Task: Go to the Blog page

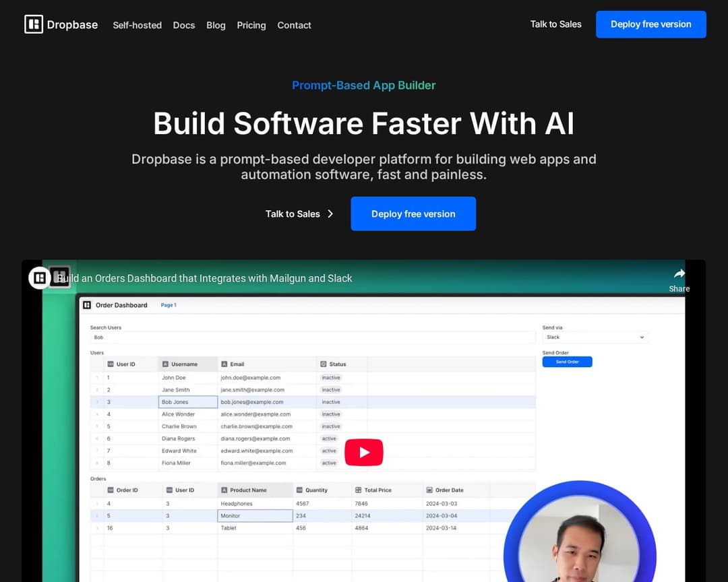Action: tap(216, 25)
